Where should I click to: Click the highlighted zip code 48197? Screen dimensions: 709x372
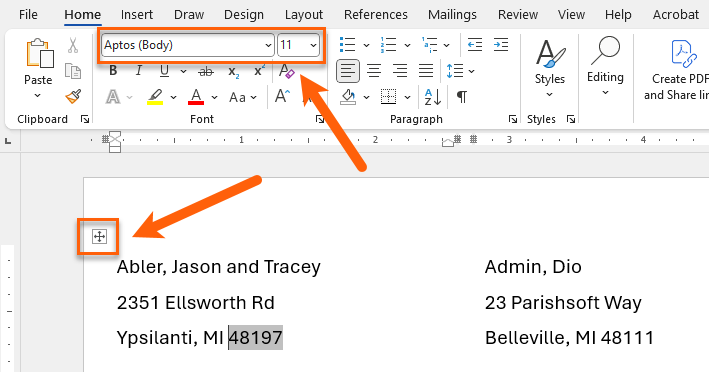tap(255, 338)
